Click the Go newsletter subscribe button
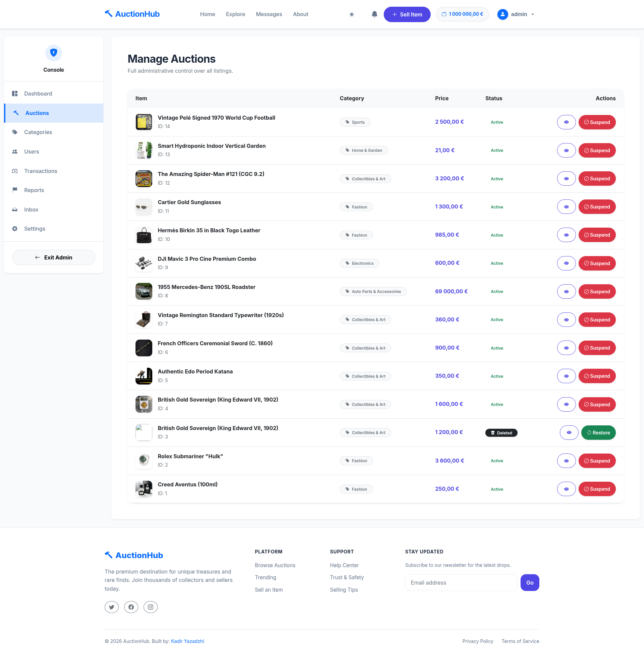 pyautogui.click(x=530, y=583)
